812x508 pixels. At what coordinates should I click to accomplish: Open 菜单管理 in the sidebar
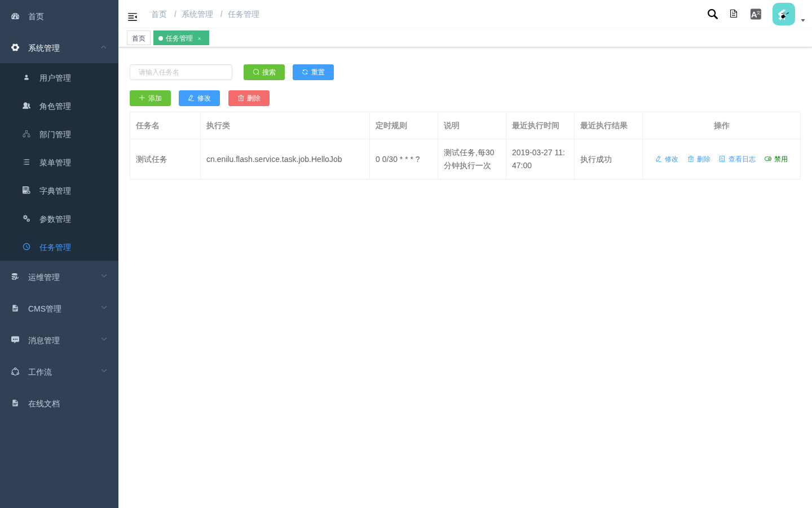point(59,163)
